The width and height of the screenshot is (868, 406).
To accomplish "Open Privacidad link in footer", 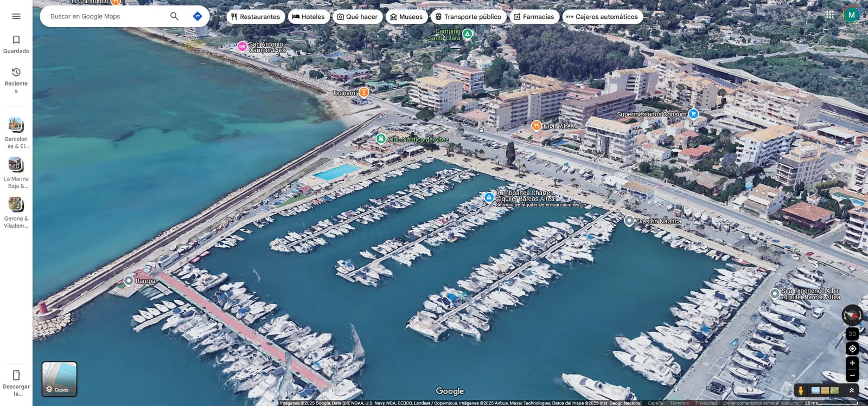I will 706,403.
